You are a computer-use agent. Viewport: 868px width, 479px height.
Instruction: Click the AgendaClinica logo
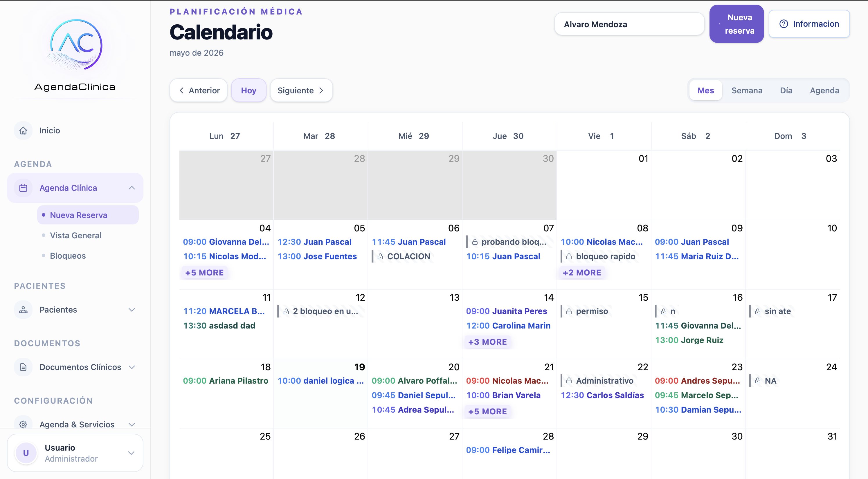tap(75, 54)
